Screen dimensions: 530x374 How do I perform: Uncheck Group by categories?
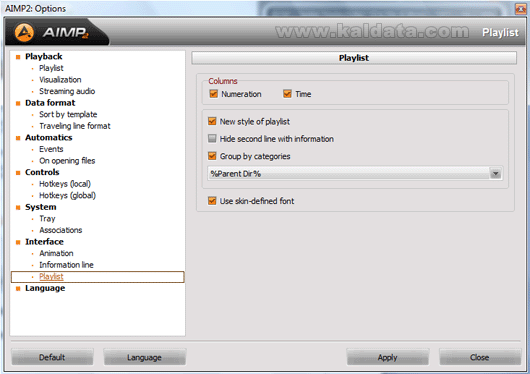pyautogui.click(x=212, y=156)
